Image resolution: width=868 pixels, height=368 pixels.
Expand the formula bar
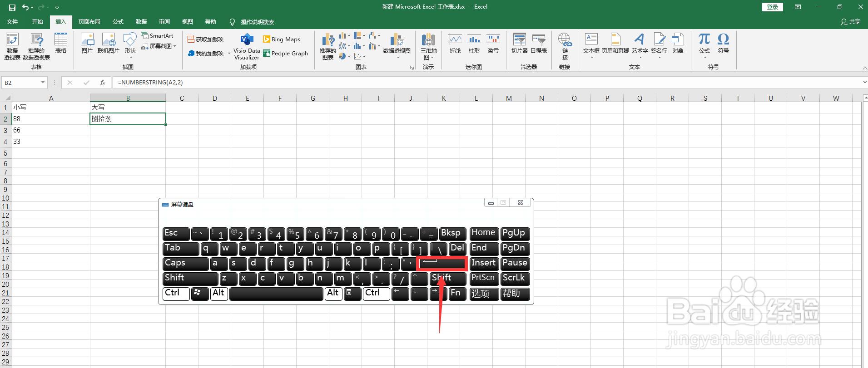click(864, 83)
